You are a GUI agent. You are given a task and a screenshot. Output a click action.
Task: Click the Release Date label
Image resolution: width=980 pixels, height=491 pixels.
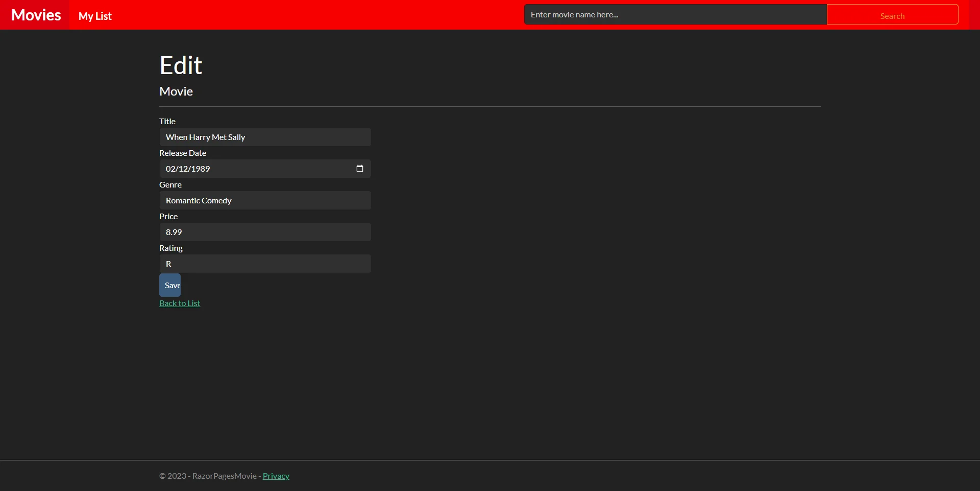tap(183, 153)
